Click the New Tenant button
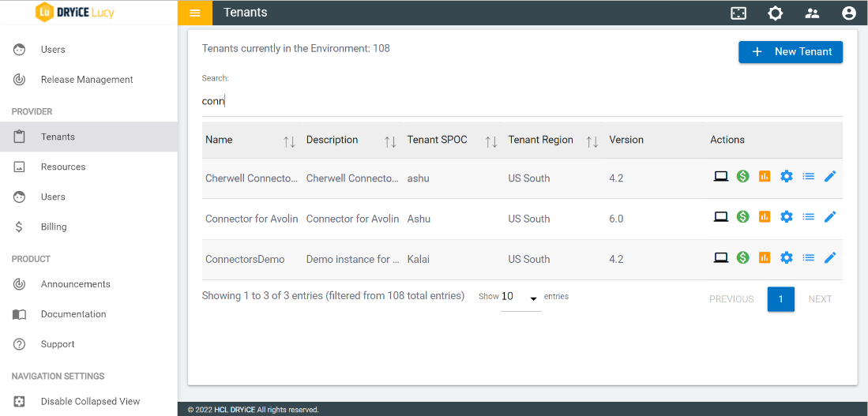This screenshot has width=868, height=416. click(x=790, y=52)
